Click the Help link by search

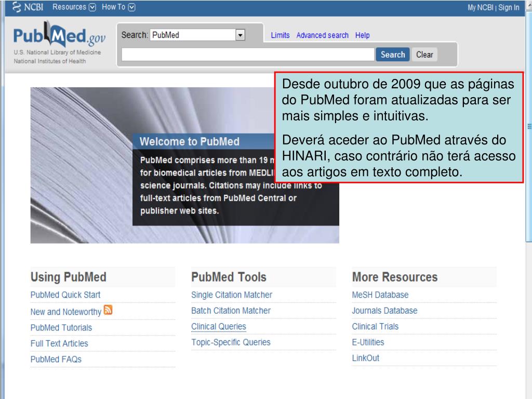click(x=362, y=35)
